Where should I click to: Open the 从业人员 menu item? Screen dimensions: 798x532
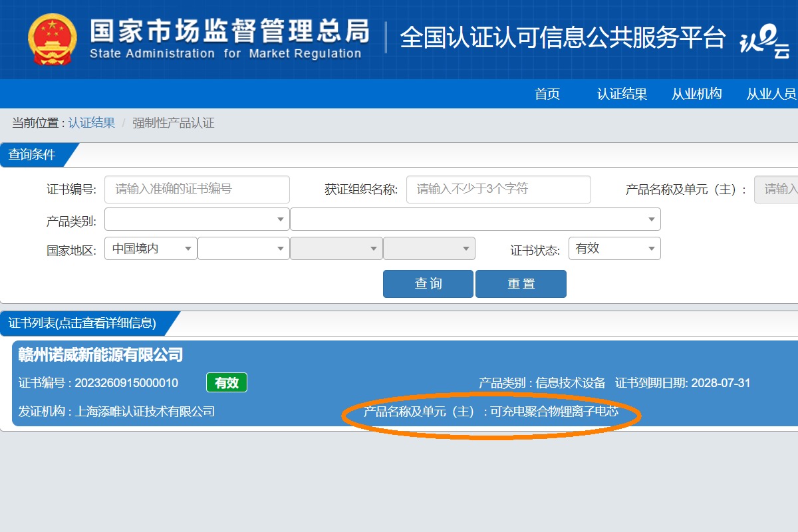pos(771,94)
